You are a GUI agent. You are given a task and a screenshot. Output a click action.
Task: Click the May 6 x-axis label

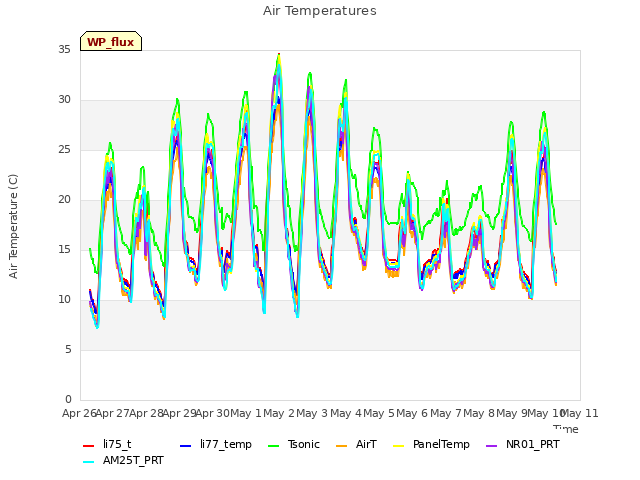[412, 413]
